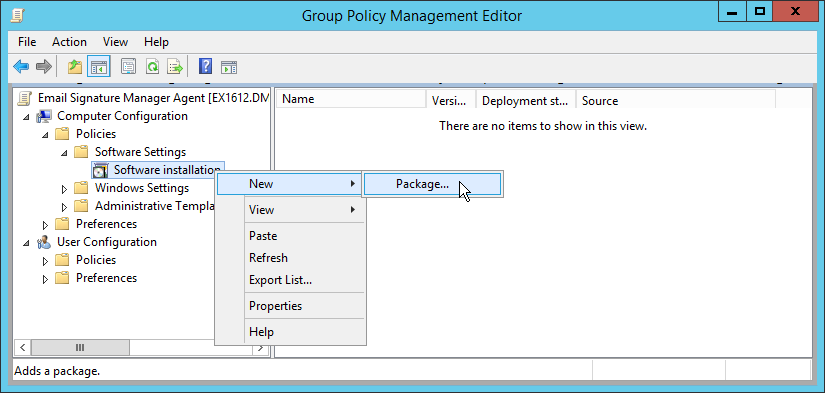
Task: Select New in the context menu
Action: point(289,184)
